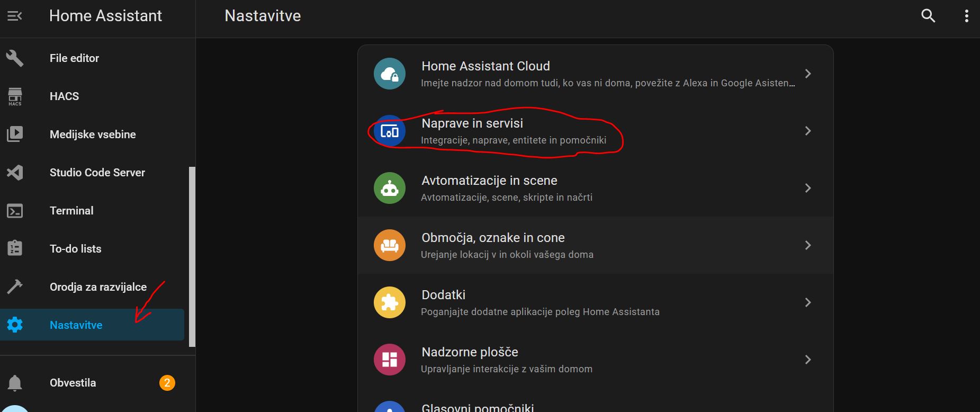The height and width of the screenshot is (412, 980).
Task: Open search with the magnifier icon
Action: click(928, 16)
